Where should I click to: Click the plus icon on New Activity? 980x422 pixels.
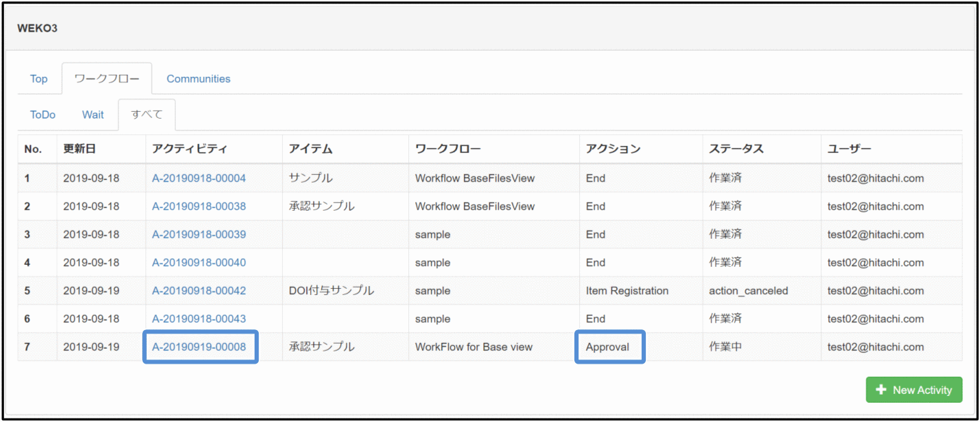pos(882,390)
